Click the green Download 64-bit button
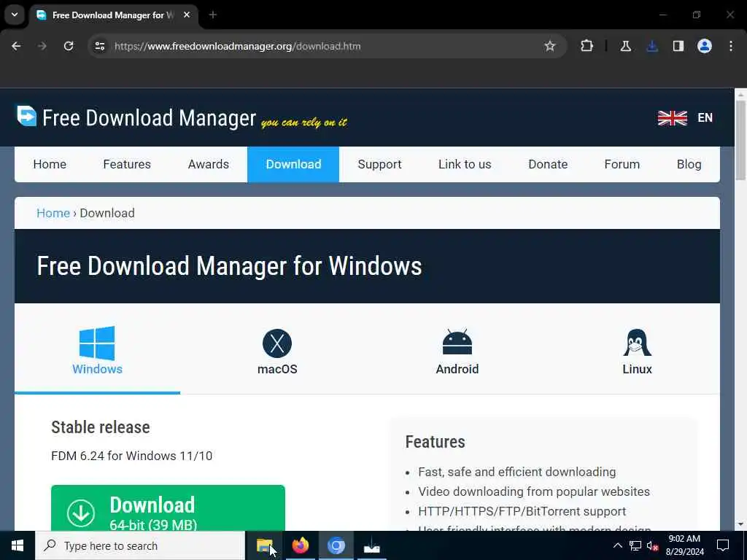747x560 pixels. (x=168, y=508)
